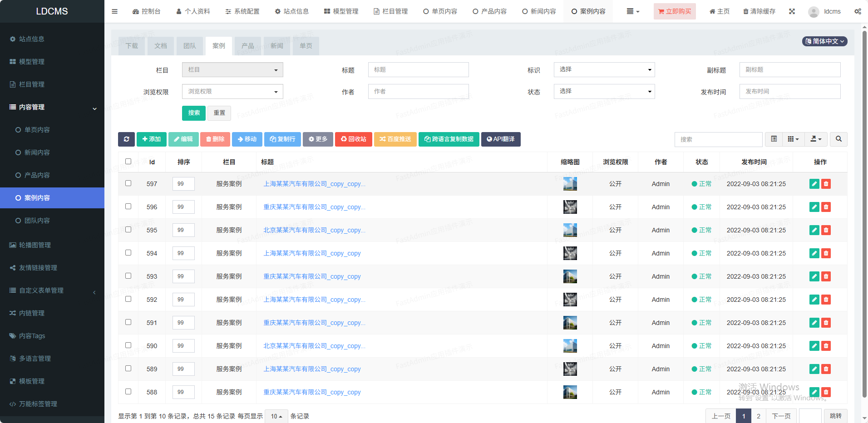Open 团队内容 in the sidebar
This screenshot has width=868, height=423.
click(37, 221)
